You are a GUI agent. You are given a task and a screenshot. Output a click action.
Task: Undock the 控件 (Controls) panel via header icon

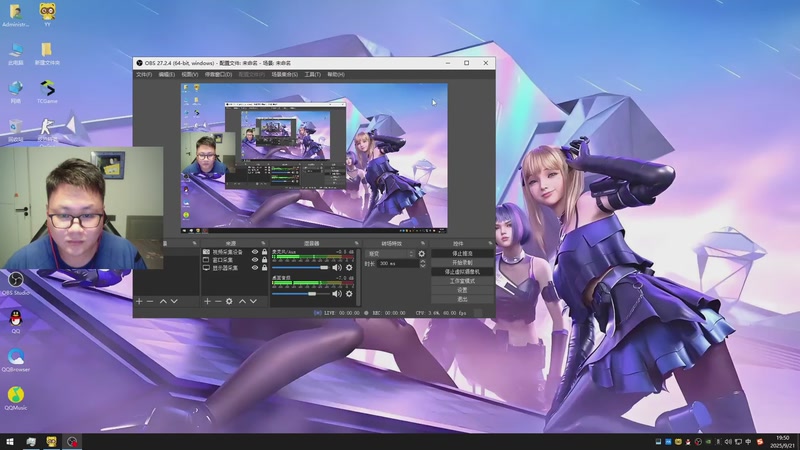click(490, 243)
